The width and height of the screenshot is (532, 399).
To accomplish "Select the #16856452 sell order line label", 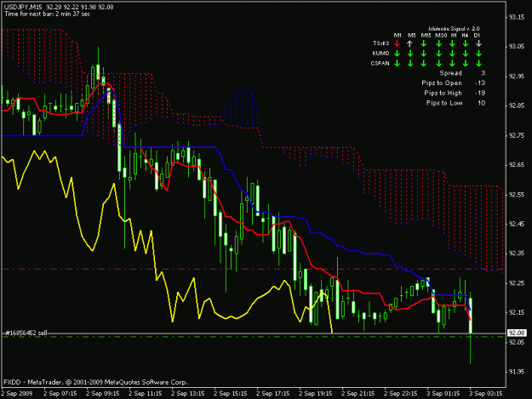I will coord(26,333).
